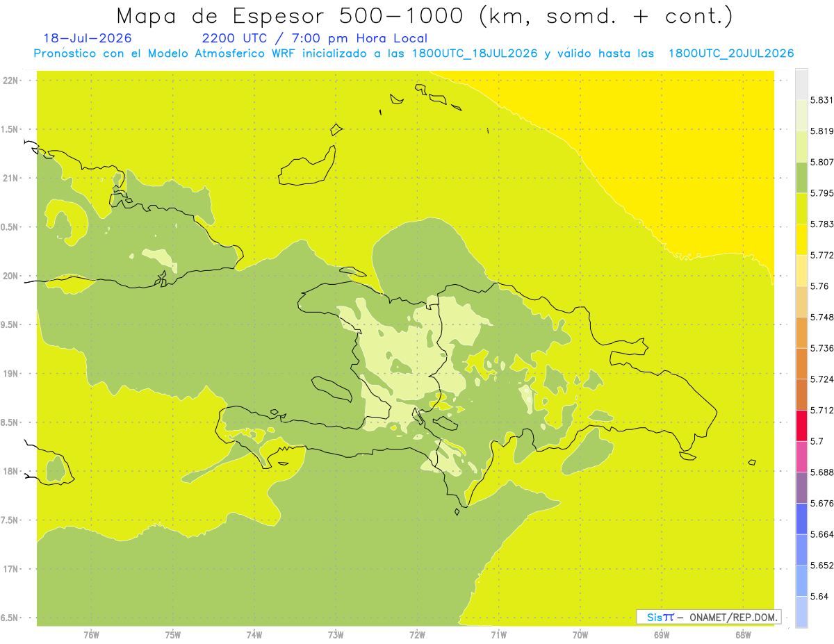834x644 pixels.
Task: Click the "9.5N" latitude axis label
Action: tap(10, 324)
